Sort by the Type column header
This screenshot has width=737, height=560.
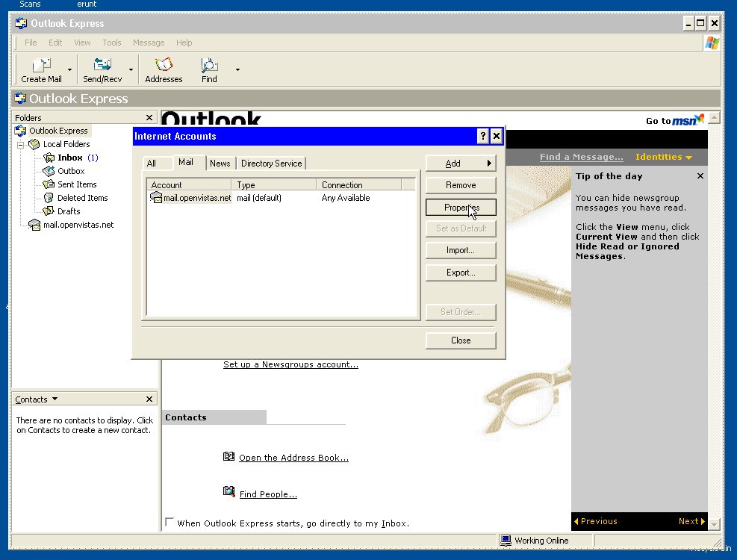point(273,184)
